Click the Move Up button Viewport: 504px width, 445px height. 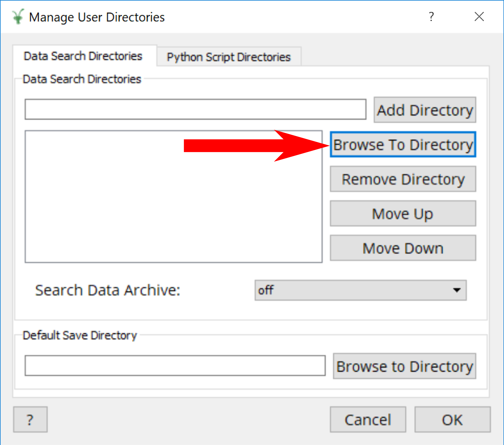[x=403, y=214]
